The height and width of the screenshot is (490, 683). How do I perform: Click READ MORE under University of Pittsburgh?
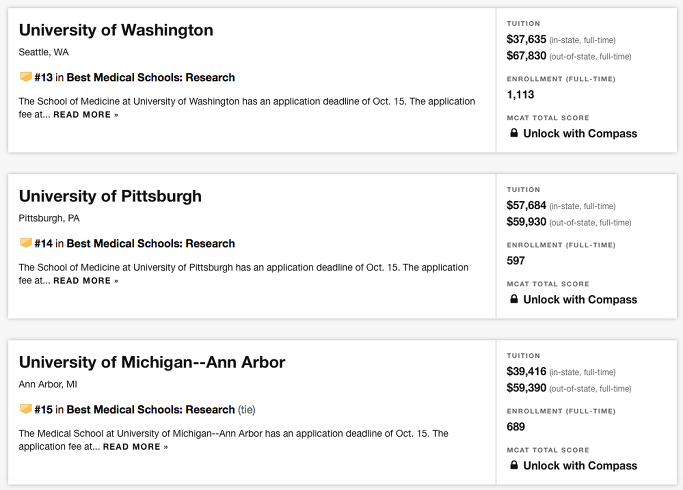point(86,280)
